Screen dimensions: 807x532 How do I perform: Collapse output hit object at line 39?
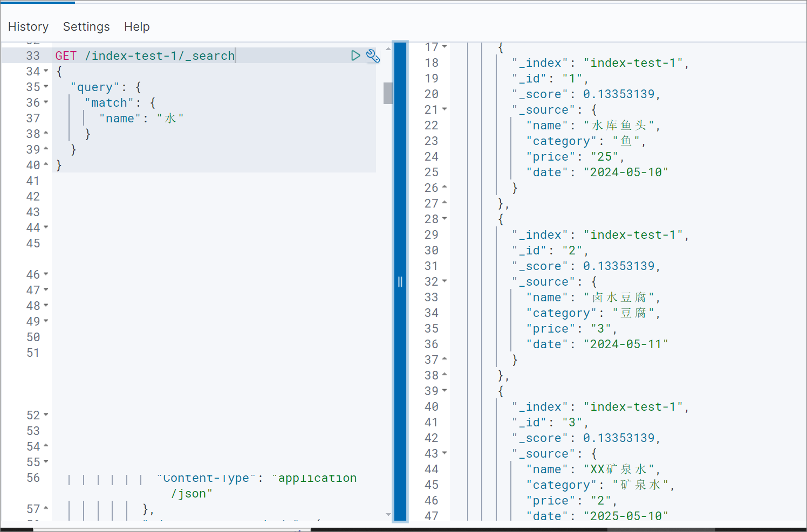pyautogui.click(x=444, y=391)
